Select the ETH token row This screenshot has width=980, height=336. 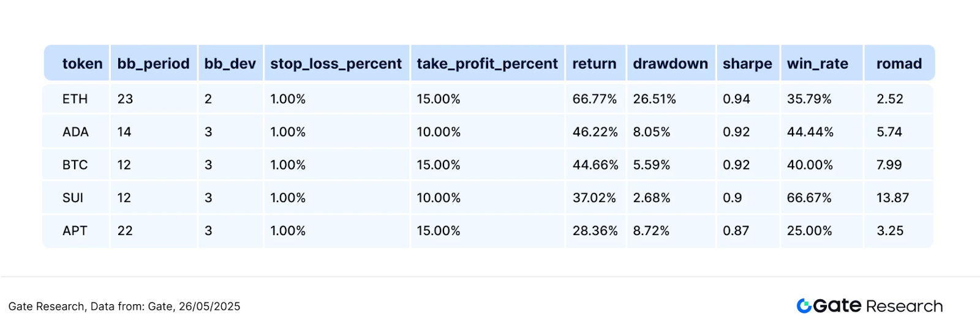tap(488, 99)
